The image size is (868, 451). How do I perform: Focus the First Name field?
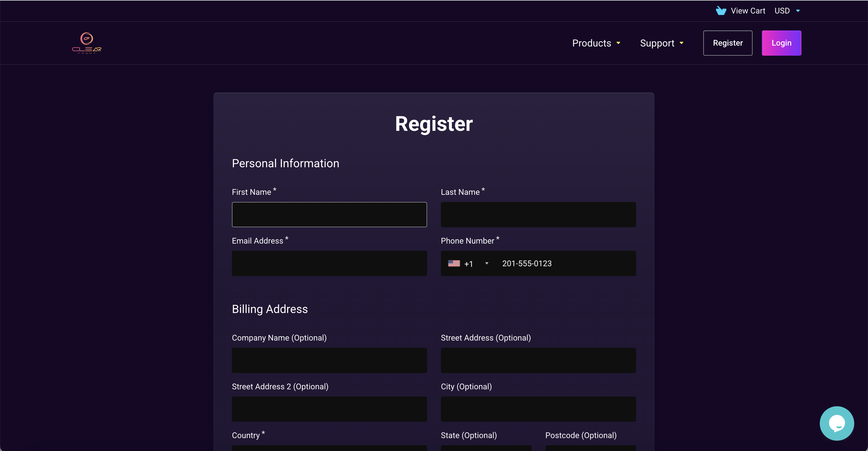(x=329, y=215)
